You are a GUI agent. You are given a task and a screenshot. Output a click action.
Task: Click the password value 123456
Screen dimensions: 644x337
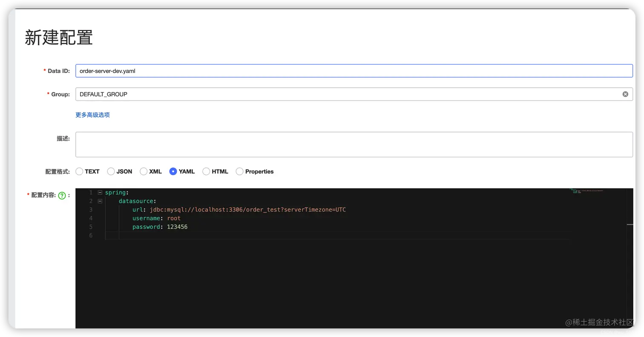click(177, 227)
